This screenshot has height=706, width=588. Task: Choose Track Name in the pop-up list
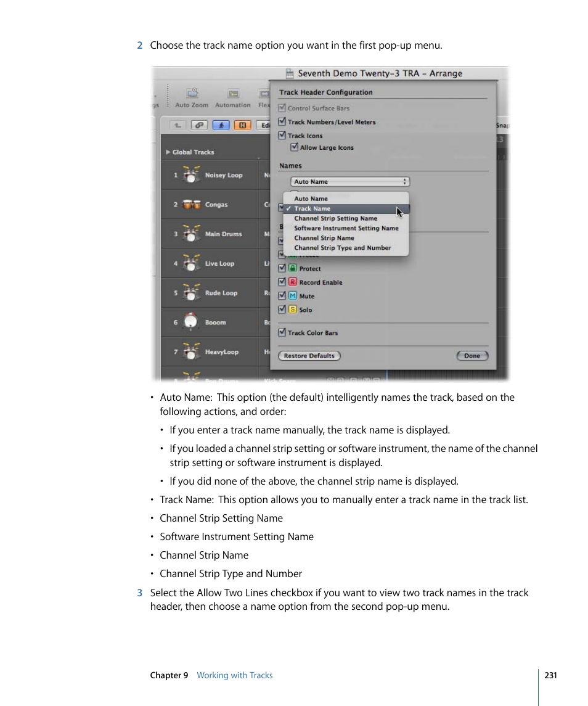point(346,208)
